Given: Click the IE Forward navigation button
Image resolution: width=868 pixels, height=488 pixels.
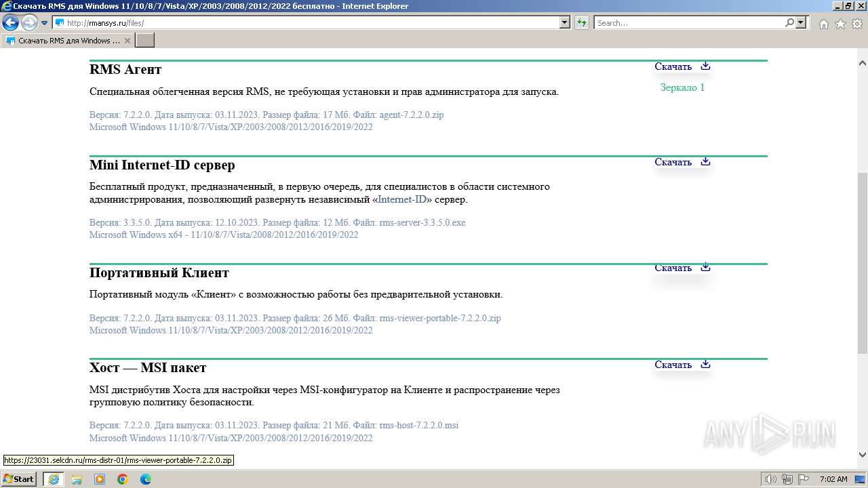Looking at the screenshot, I should (29, 23).
